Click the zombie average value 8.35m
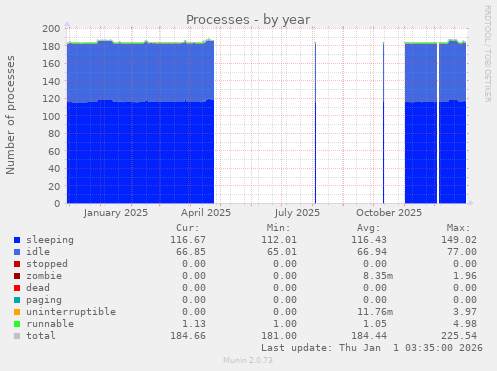This screenshot has height=371, width=497. click(378, 276)
